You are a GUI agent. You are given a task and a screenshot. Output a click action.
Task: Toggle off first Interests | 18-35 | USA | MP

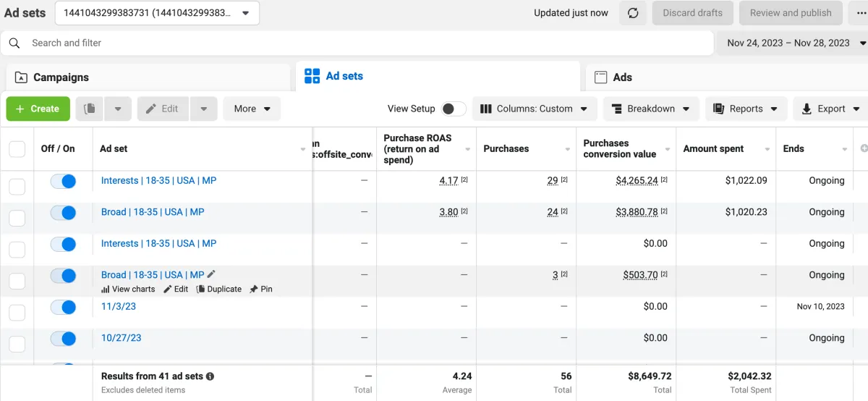63,181
